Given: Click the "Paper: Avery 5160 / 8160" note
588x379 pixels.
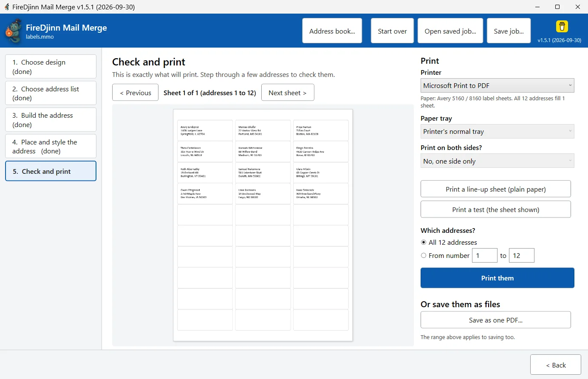Looking at the screenshot, I should tap(493, 102).
